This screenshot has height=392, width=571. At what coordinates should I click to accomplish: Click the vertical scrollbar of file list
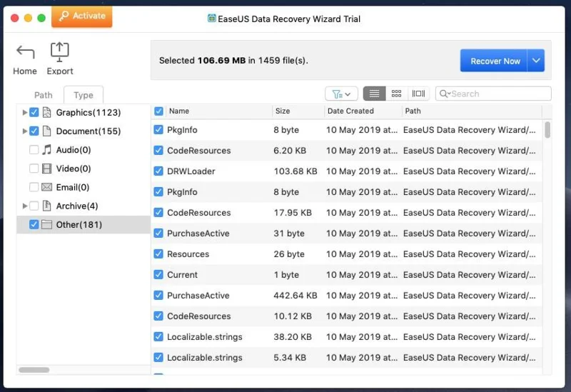click(547, 129)
